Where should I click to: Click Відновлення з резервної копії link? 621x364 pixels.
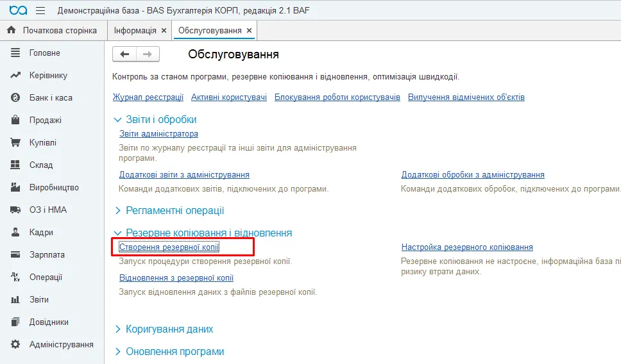pos(176,278)
